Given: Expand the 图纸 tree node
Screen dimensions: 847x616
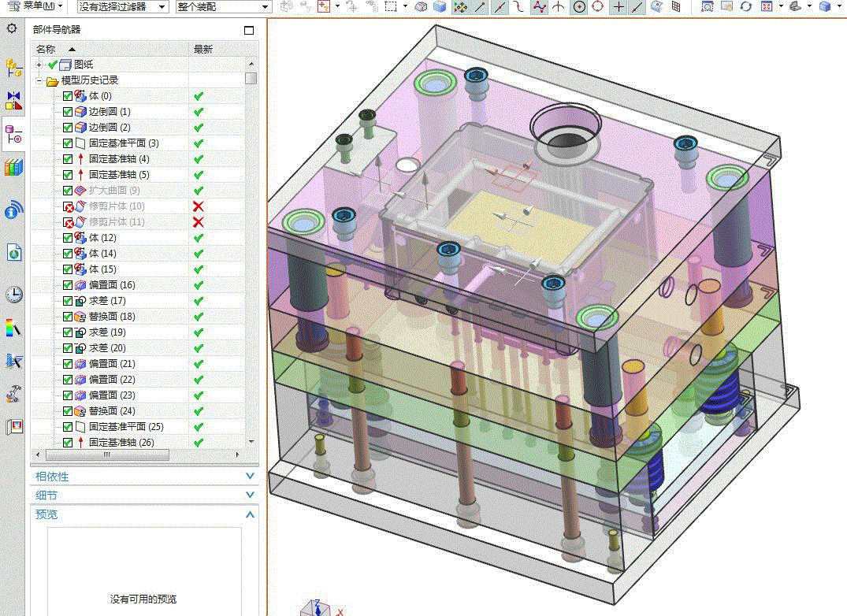Looking at the screenshot, I should point(39,65).
